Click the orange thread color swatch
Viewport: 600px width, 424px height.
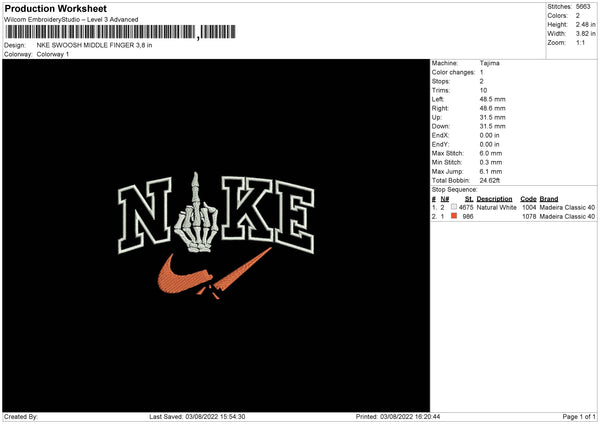point(454,216)
